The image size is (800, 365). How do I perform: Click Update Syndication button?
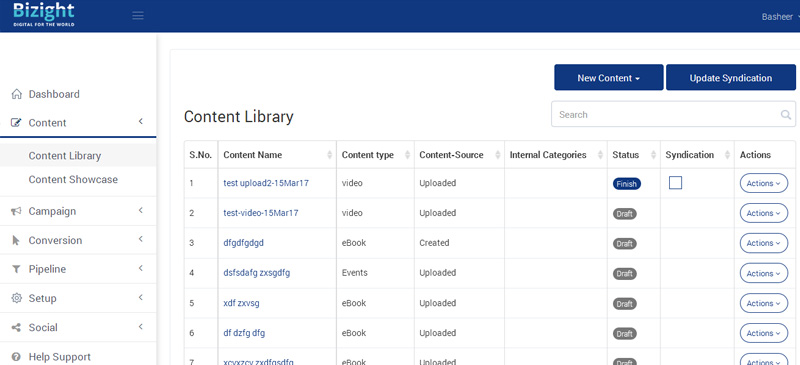click(x=731, y=78)
